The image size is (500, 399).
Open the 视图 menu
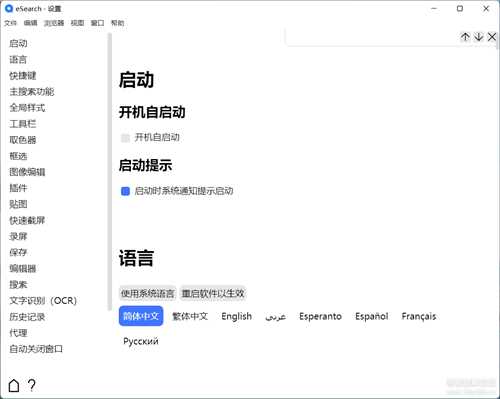coord(77,23)
